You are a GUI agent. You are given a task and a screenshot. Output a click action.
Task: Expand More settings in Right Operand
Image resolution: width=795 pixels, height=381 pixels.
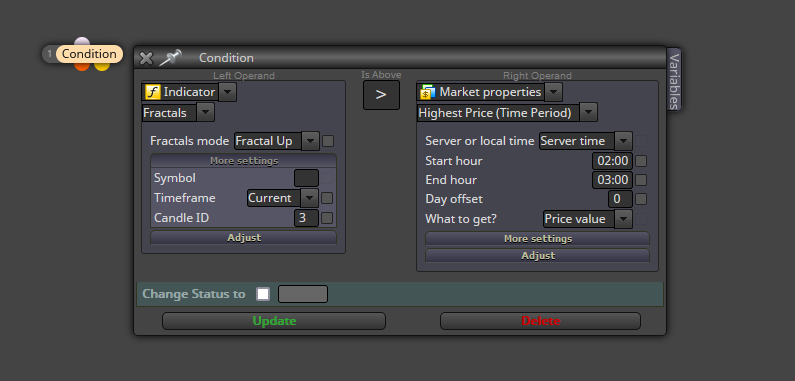(x=537, y=238)
